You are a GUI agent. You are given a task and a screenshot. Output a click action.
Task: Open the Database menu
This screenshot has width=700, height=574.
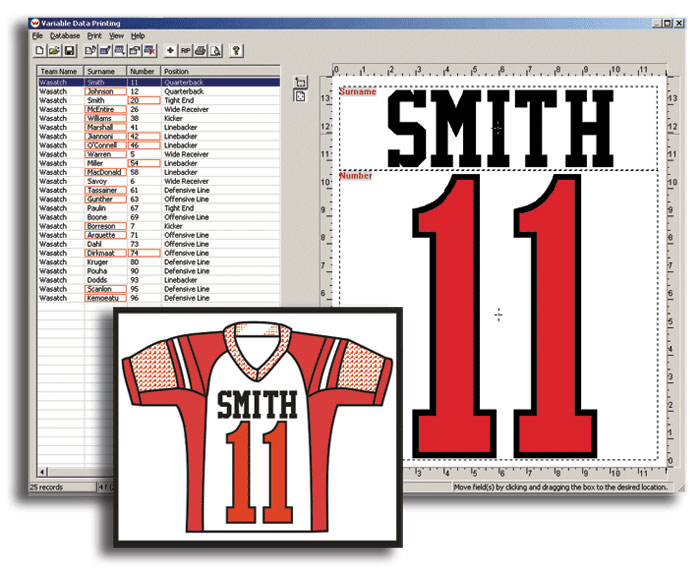(65, 36)
